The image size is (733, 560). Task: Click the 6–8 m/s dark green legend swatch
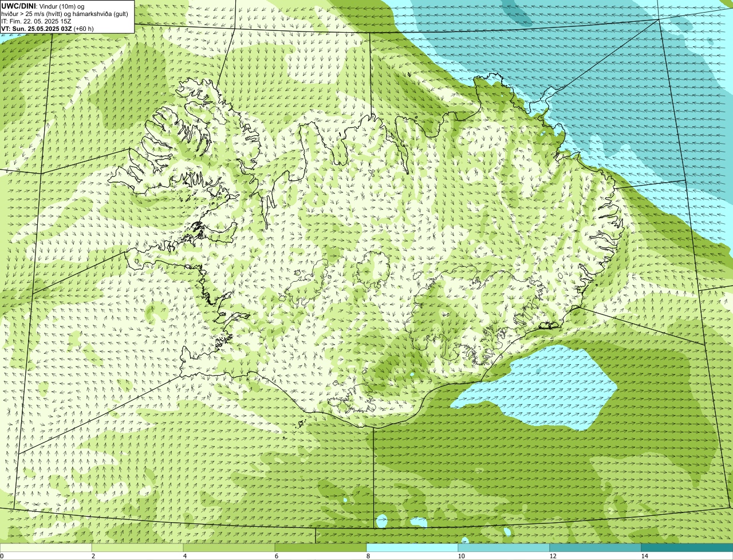tap(321, 547)
